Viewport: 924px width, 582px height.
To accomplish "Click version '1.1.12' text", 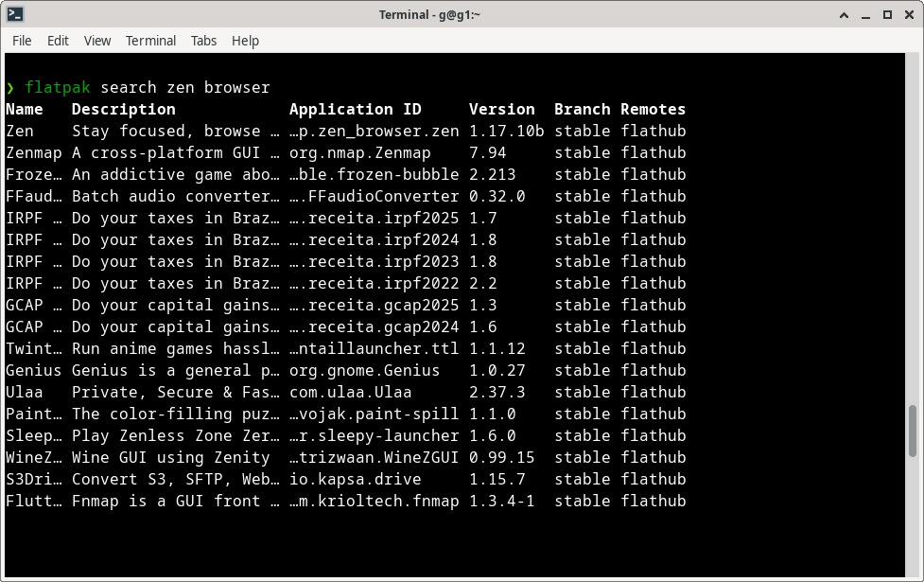I will click(x=497, y=349).
